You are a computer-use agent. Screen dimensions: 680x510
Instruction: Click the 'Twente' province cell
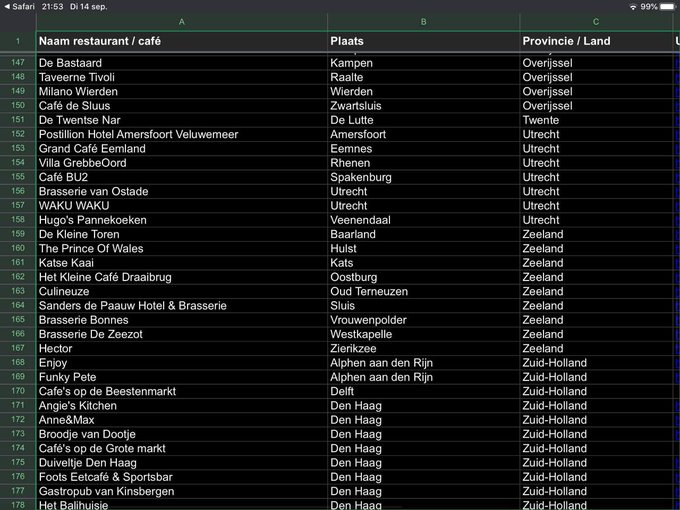coord(596,120)
